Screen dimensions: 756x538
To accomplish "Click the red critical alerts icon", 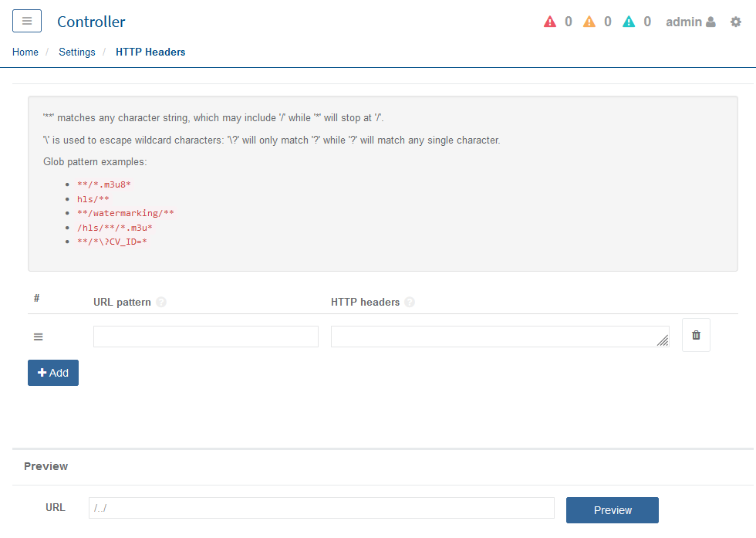I will pyautogui.click(x=550, y=22).
